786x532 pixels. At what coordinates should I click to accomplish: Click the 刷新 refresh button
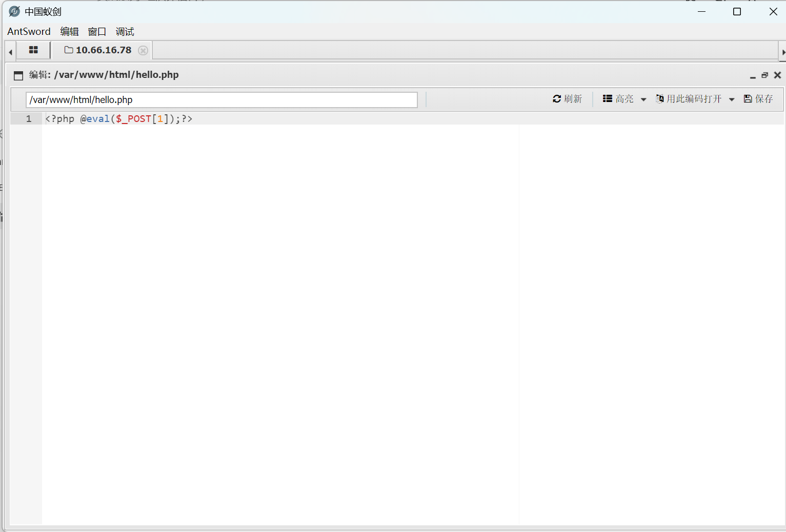[567, 99]
